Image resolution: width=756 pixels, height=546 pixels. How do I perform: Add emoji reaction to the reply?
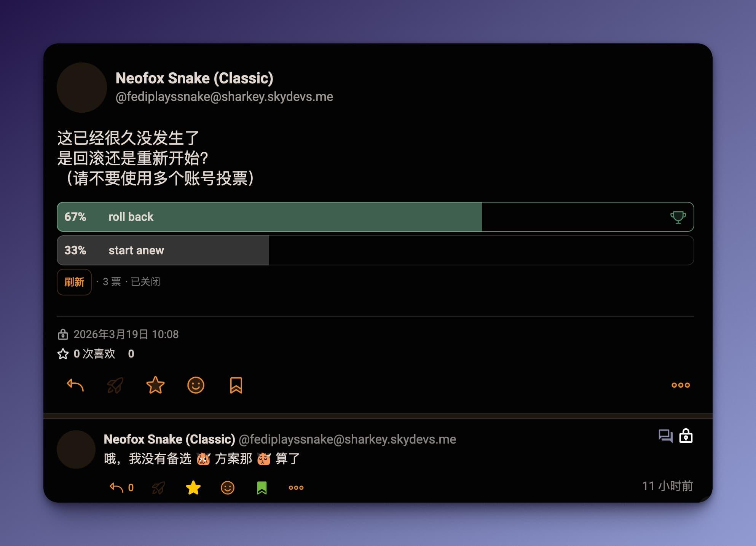pyautogui.click(x=228, y=487)
